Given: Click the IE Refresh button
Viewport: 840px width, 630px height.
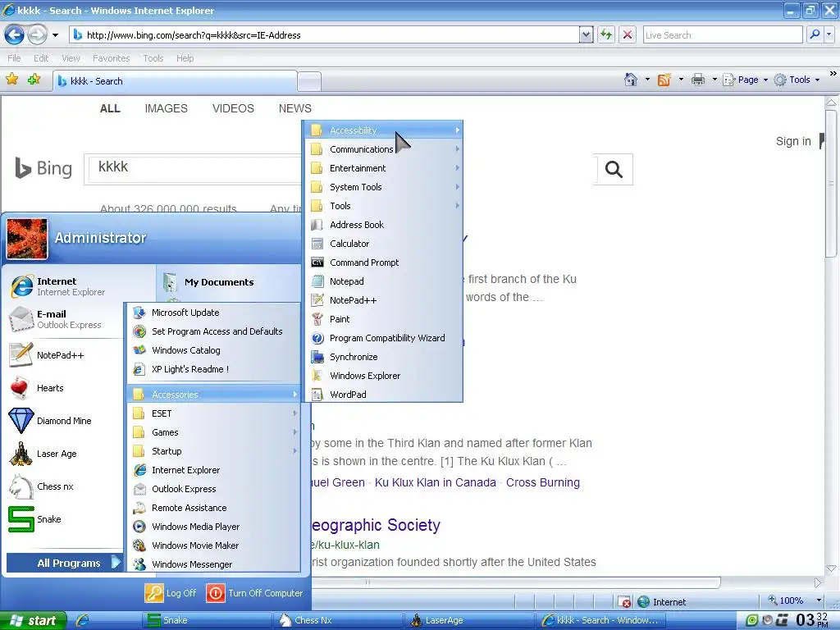Looking at the screenshot, I should point(606,34).
